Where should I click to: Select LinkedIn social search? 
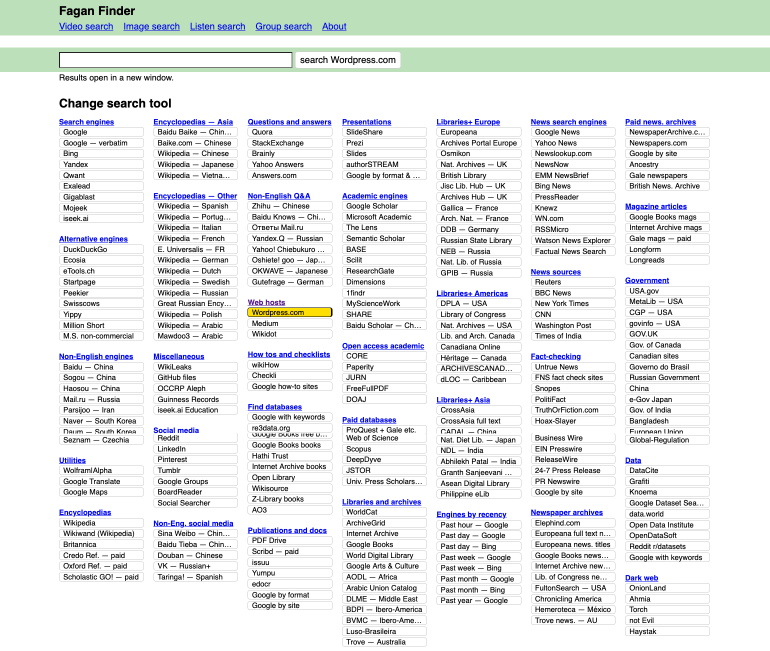(x=195, y=449)
